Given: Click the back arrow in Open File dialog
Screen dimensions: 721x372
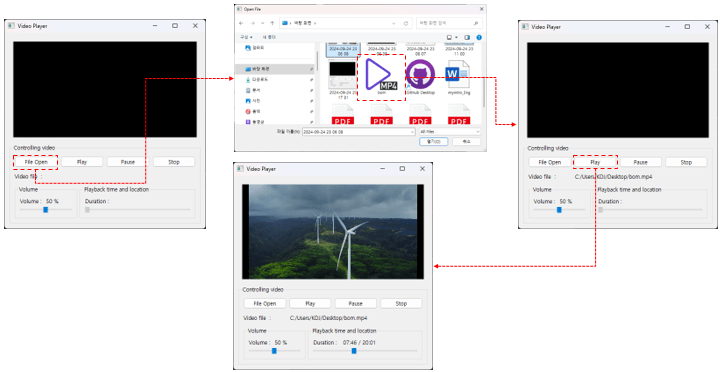Looking at the screenshot, I should coord(241,23).
